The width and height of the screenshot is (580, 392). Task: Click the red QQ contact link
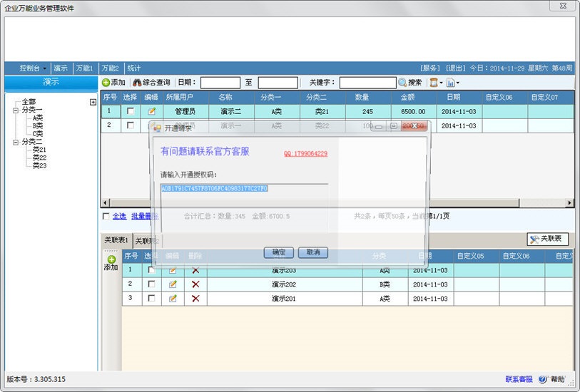coord(305,154)
